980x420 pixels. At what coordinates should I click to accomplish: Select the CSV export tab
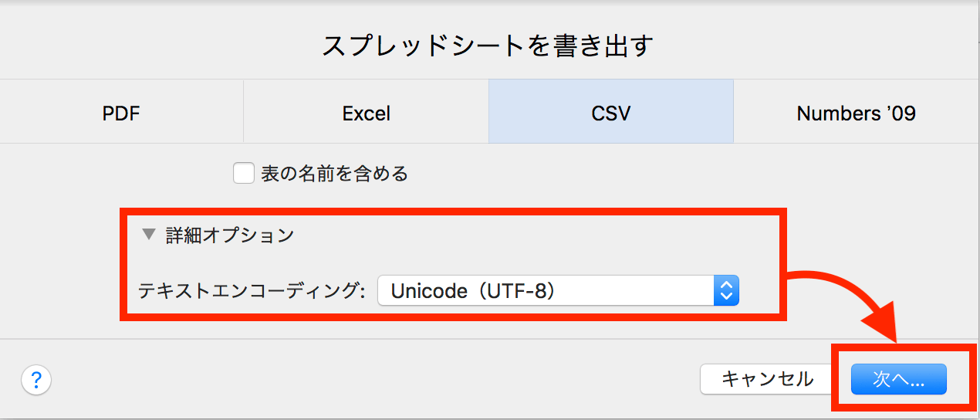611,113
